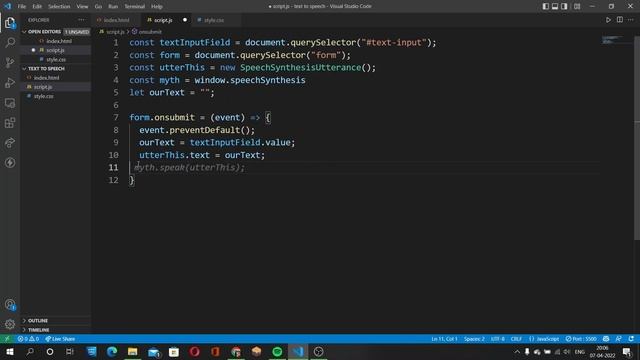Viewport: 640px width, 360px height.
Task: Open notifications bell in status bar
Action: click(x=631, y=339)
